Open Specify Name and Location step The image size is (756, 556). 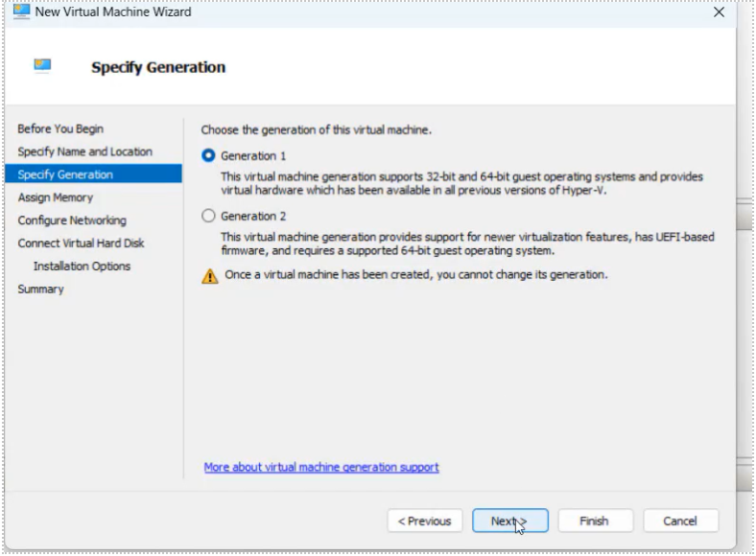point(84,151)
